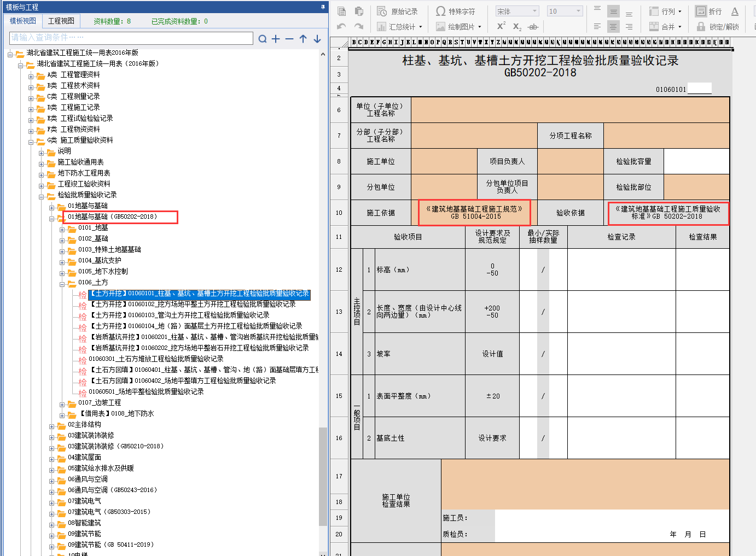Viewport: 756px width, 556px height.
Task: Click the 分项工程名称 value cell
Action: [666, 135]
